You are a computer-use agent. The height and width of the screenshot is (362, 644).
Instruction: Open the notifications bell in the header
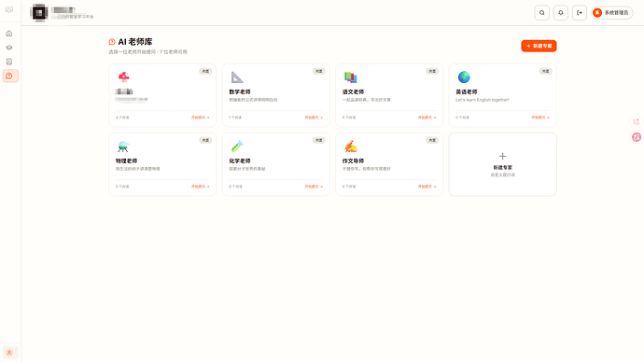(561, 13)
